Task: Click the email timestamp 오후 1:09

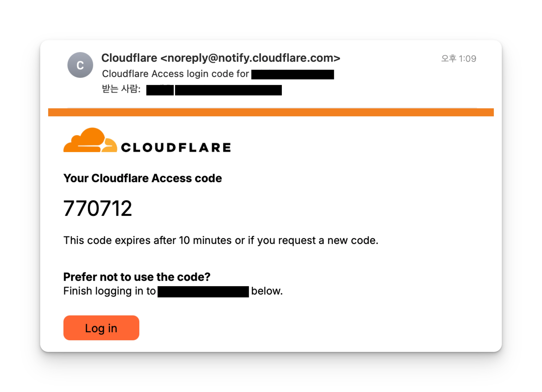Action: point(459,59)
